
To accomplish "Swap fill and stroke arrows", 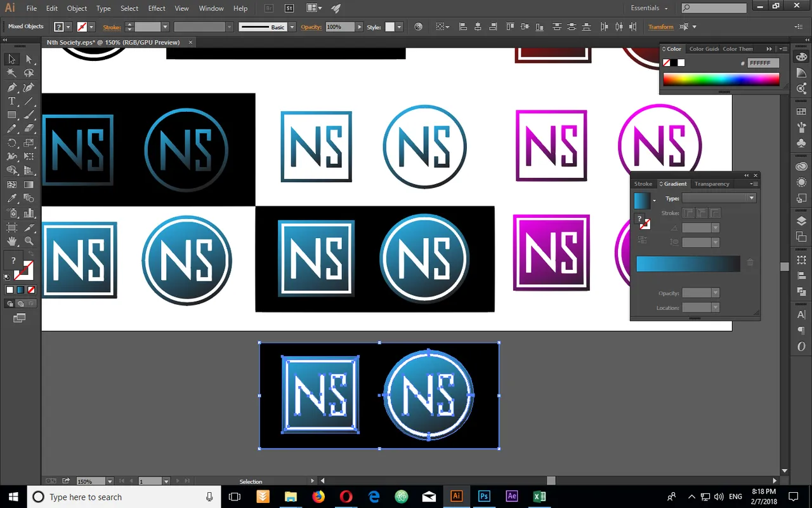I will pyautogui.click(x=31, y=254).
